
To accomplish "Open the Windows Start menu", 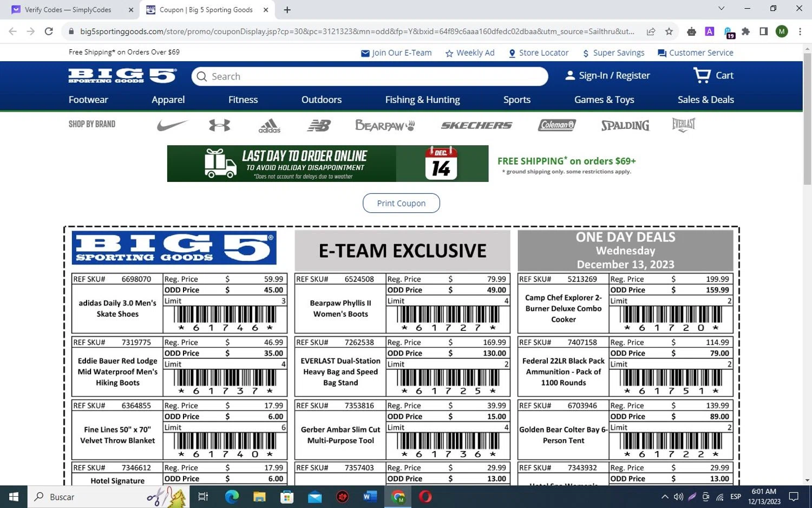I will (14, 497).
